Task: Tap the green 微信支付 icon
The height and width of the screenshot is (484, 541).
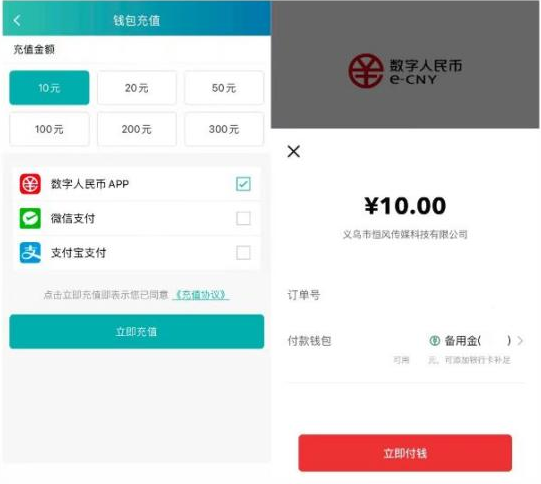Action: (x=30, y=218)
